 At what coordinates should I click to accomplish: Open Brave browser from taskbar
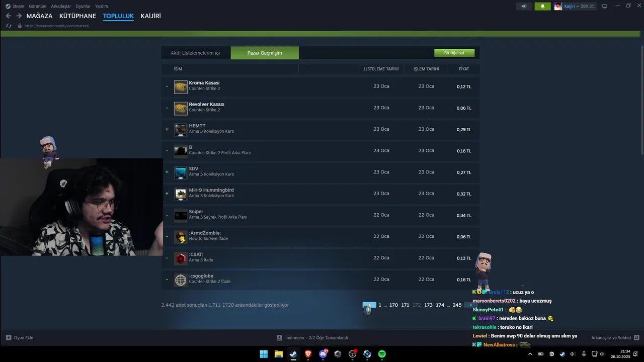(308, 354)
